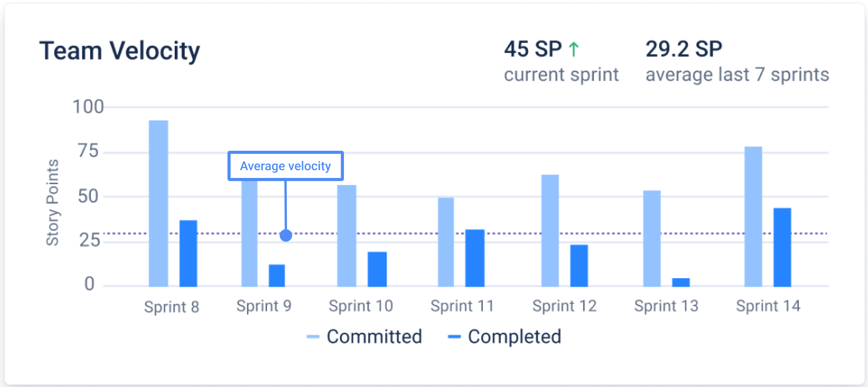Click the 45 SP current sprint value
The width and height of the screenshot is (868, 387).
coord(533,49)
